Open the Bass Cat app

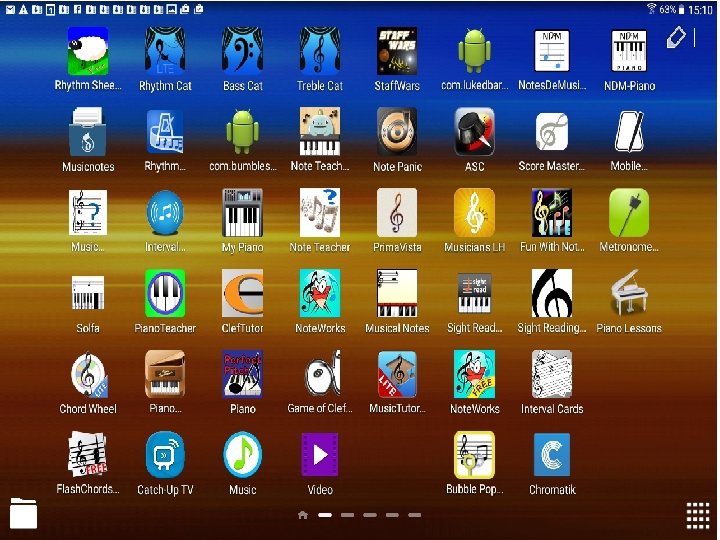point(242,51)
